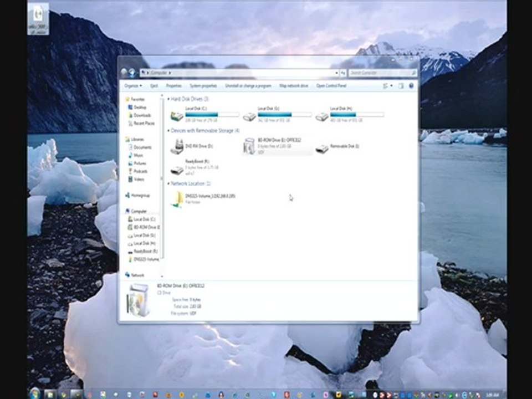Click the BD-ROM disc thumbnail in details pane
The width and height of the screenshot is (532, 399).
pos(138,300)
